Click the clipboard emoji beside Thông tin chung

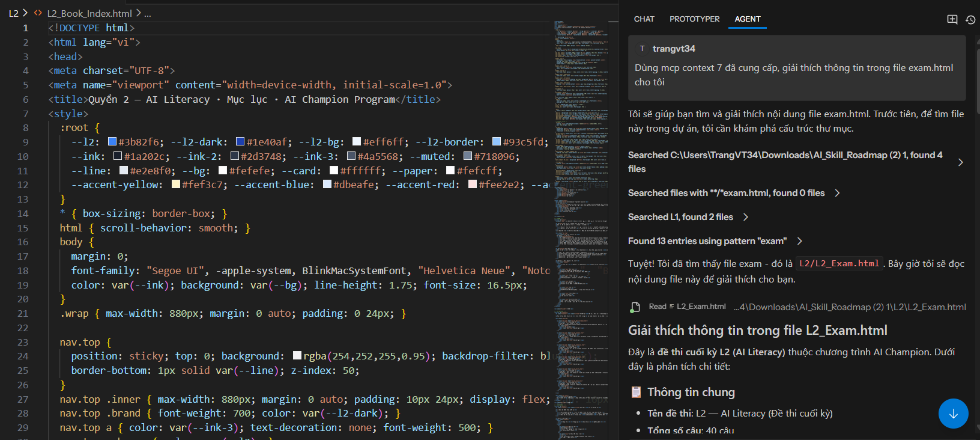[x=636, y=393]
